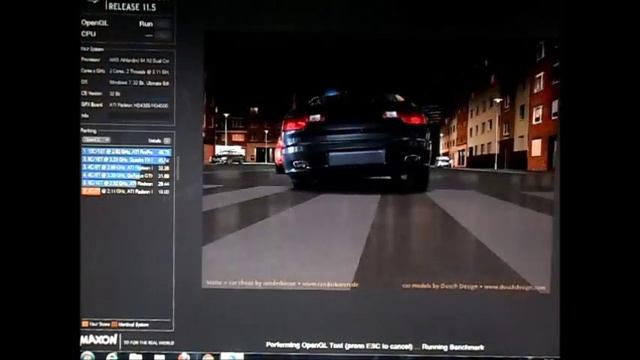The height and width of the screenshot is (360, 640).
Task: Click the Processor value text
Action: tap(139, 60)
